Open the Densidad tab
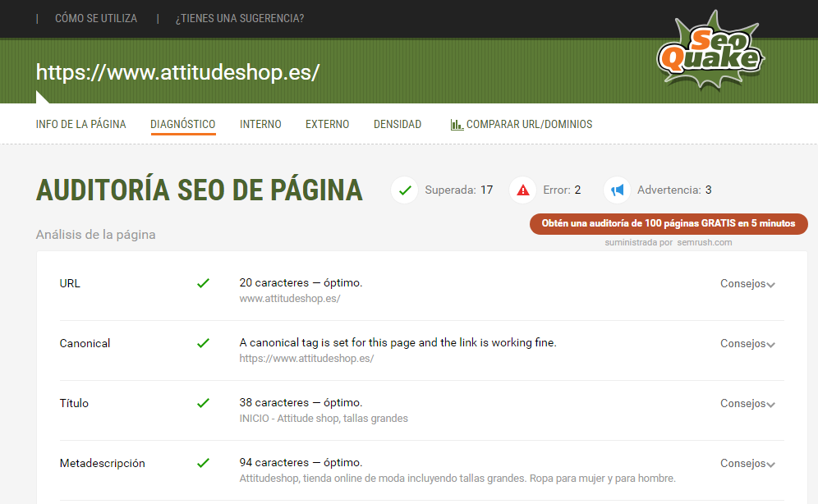This screenshot has height=504, width=818. pos(398,125)
